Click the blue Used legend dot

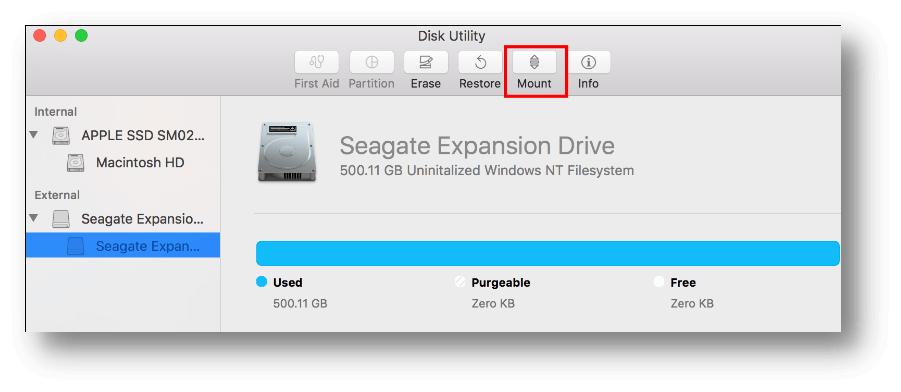point(261,282)
